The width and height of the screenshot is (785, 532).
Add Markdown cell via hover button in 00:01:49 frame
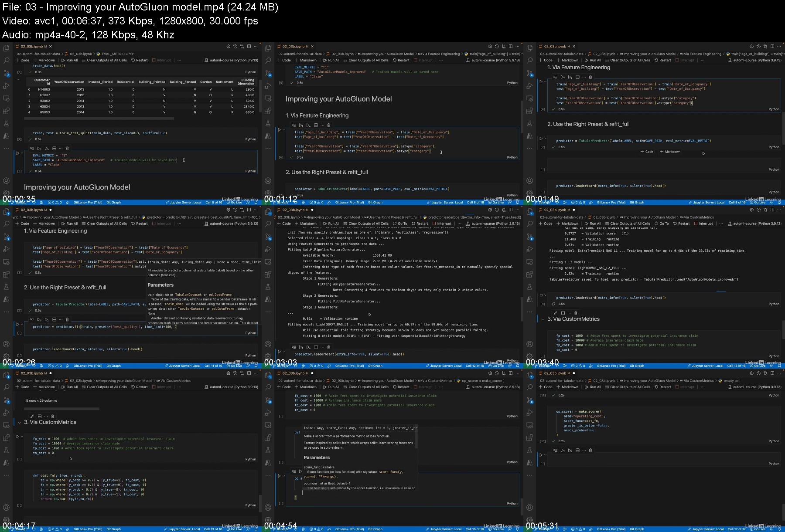click(670, 152)
